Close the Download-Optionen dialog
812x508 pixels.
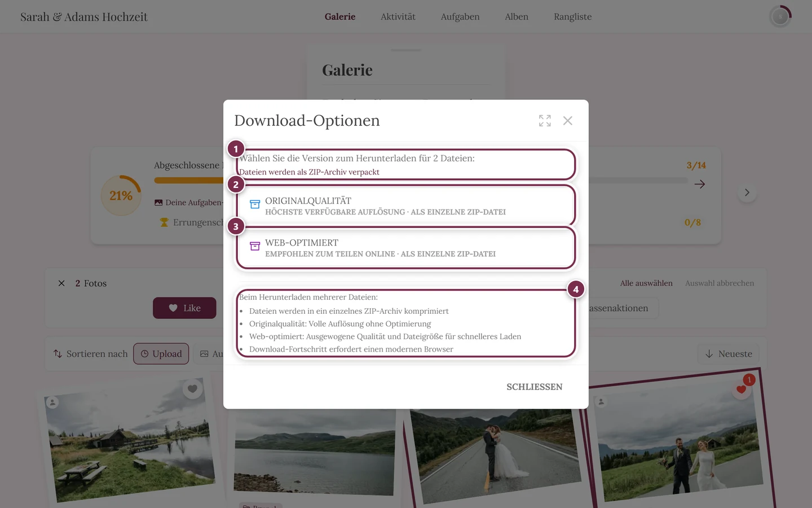568,121
